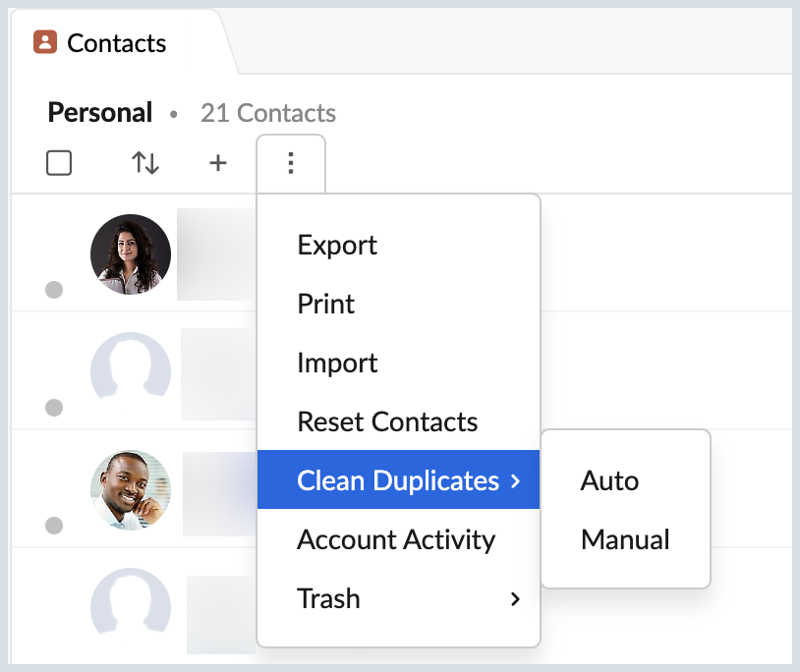
Task: Click the first contact's gray status dot
Action: [54, 289]
